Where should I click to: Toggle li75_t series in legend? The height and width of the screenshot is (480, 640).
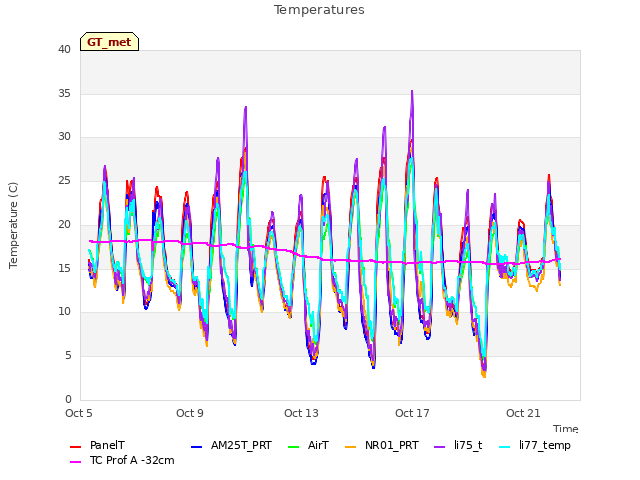(458, 445)
